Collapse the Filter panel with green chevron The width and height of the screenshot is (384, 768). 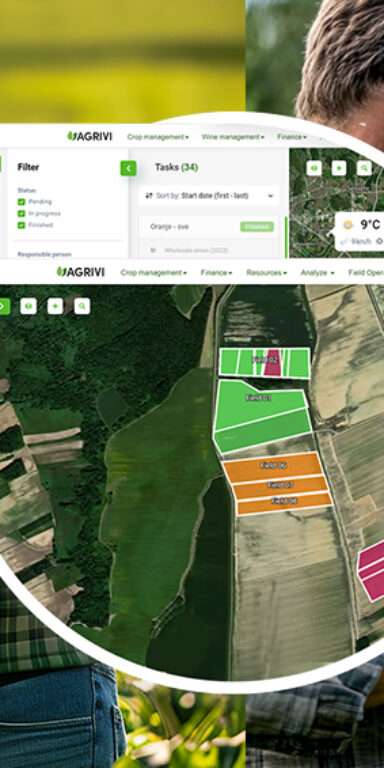pos(128,168)
